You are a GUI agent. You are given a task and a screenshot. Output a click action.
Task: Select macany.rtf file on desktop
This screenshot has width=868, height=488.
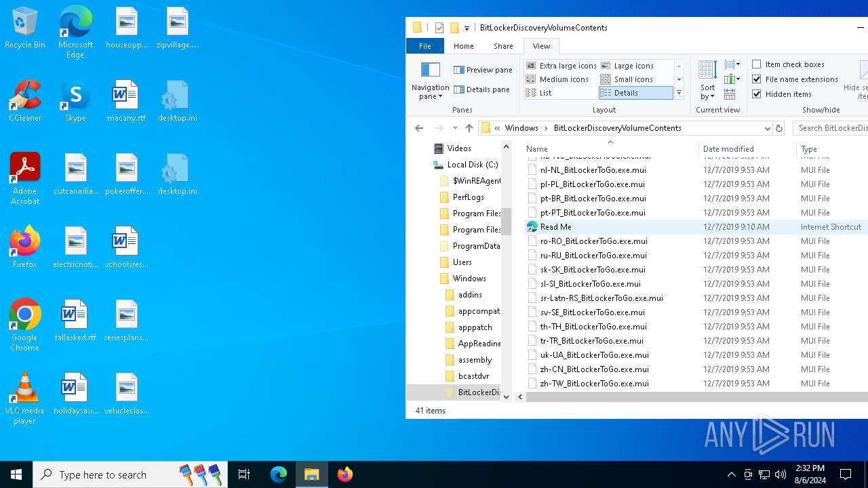[x=126, y=101]
